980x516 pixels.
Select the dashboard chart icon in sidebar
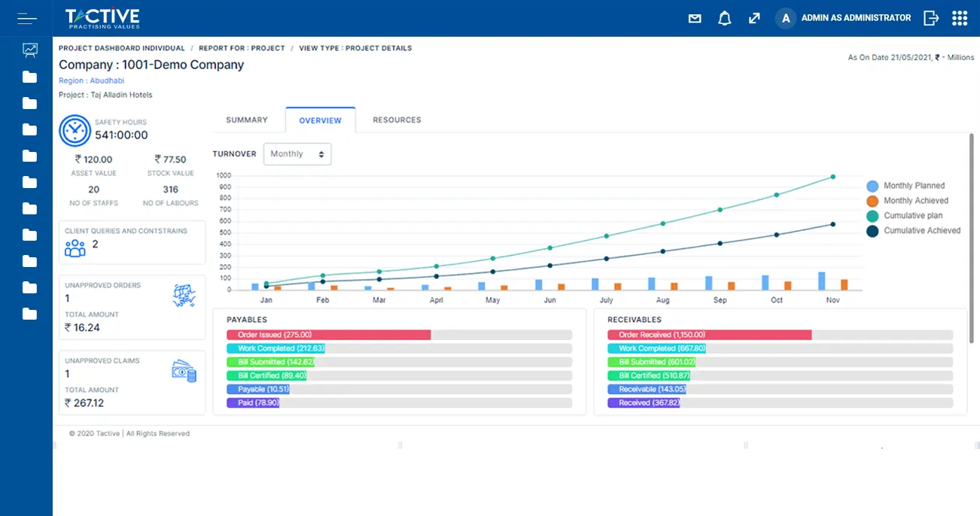pos(29,50)
